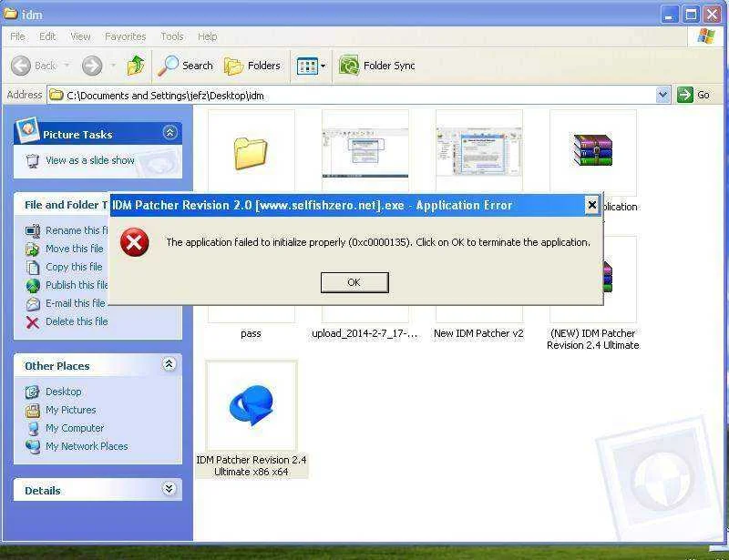Select the yellow folder thumbnail in top row
Viewport: 729px width, 560px height.
251,152
